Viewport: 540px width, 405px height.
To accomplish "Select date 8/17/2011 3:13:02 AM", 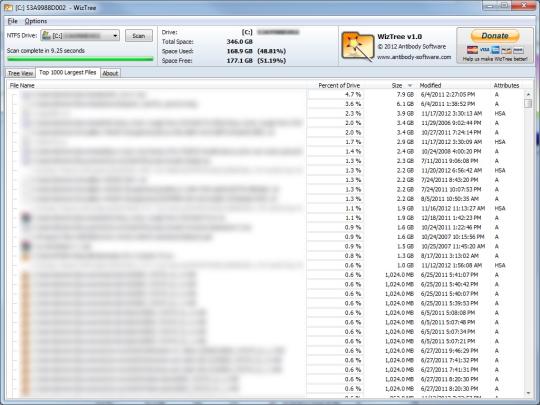I will coord(449,256).
